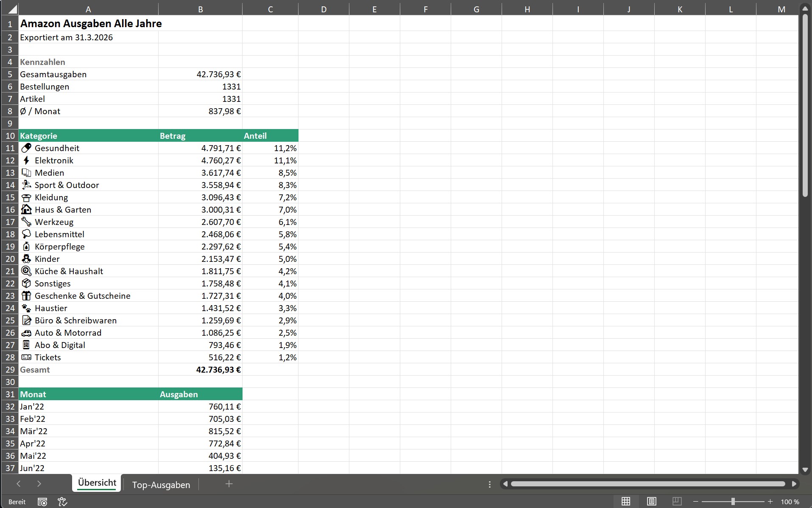Click the zoom slider handle
The height and width of the screenshot is (508, 812).
tap(733, 502)
